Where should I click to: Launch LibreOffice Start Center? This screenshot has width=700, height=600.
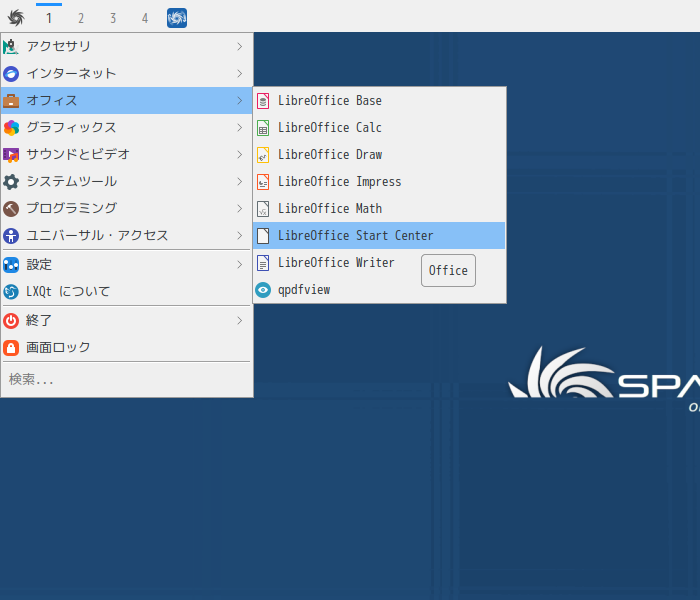379,236
